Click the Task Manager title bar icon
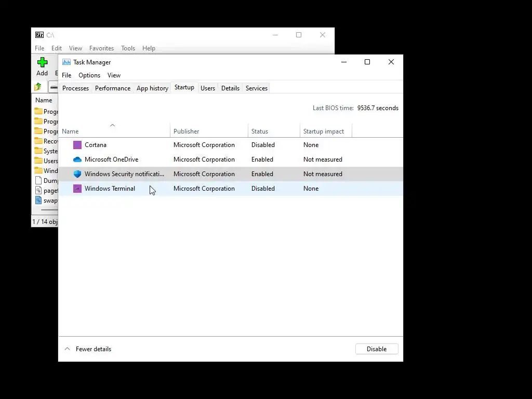The image size is (532, 399). pyautogui.click(x=66, y=62)
